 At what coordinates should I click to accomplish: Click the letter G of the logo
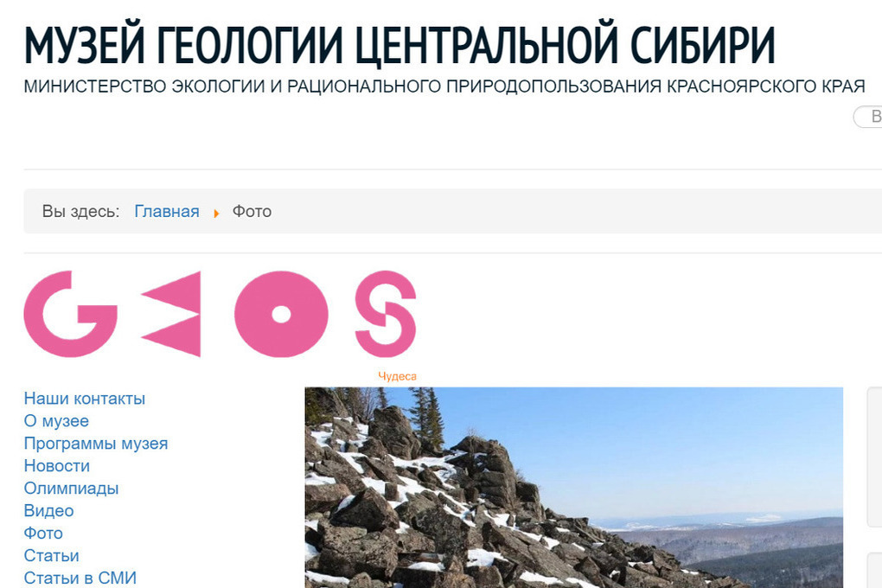[x=70, y=314]
